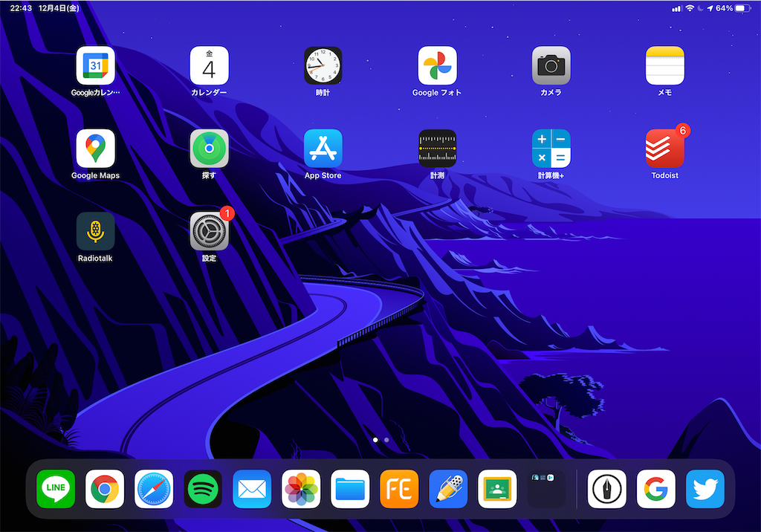Open Todoist with 6 notifications
Image resolution: width=761 pixels, height=532 pixels.
(x=665, y=149)
